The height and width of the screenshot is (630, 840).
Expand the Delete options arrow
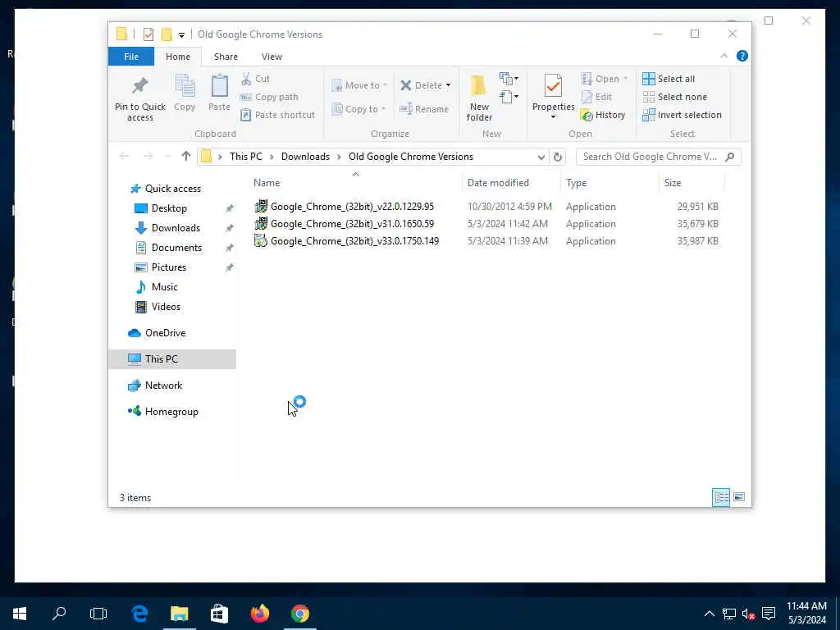point(449,85)
